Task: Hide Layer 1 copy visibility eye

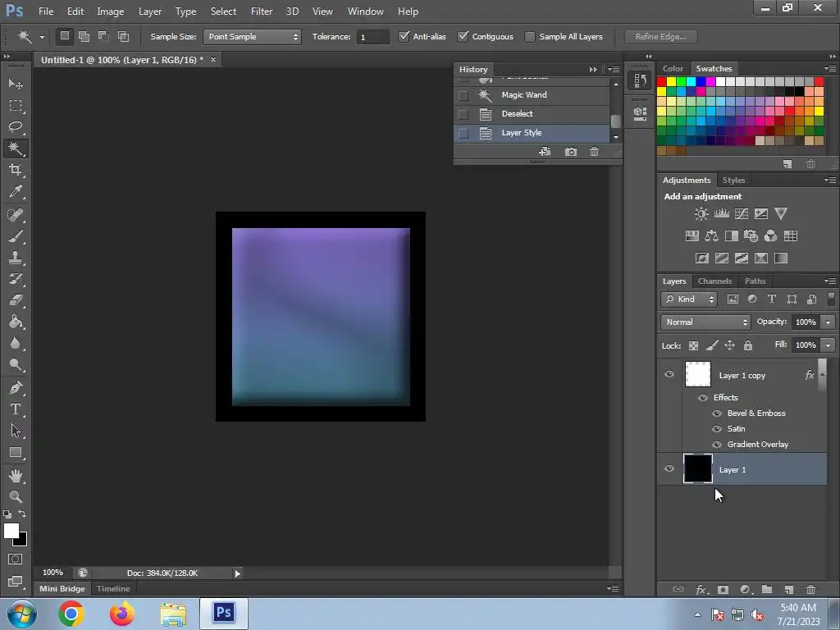Action: (669, 374)
